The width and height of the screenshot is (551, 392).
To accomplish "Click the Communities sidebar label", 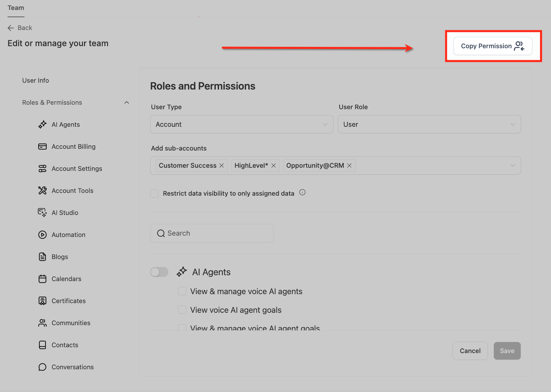I will point(71,323).
